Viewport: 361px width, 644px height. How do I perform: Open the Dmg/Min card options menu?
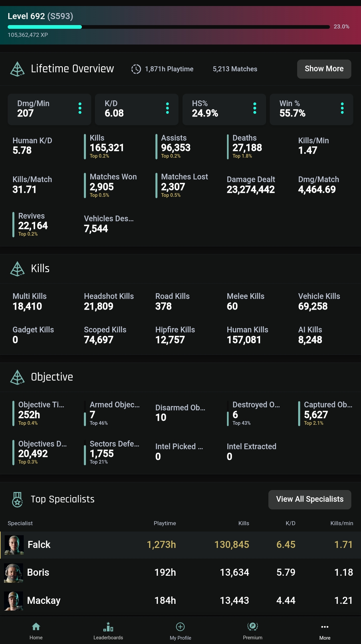pos(80,108)
